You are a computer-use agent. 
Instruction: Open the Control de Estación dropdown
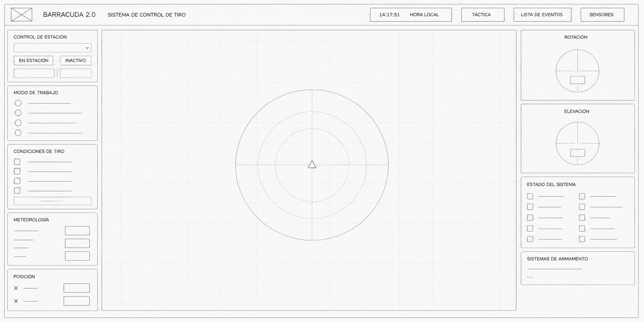(x=53, y=48)
